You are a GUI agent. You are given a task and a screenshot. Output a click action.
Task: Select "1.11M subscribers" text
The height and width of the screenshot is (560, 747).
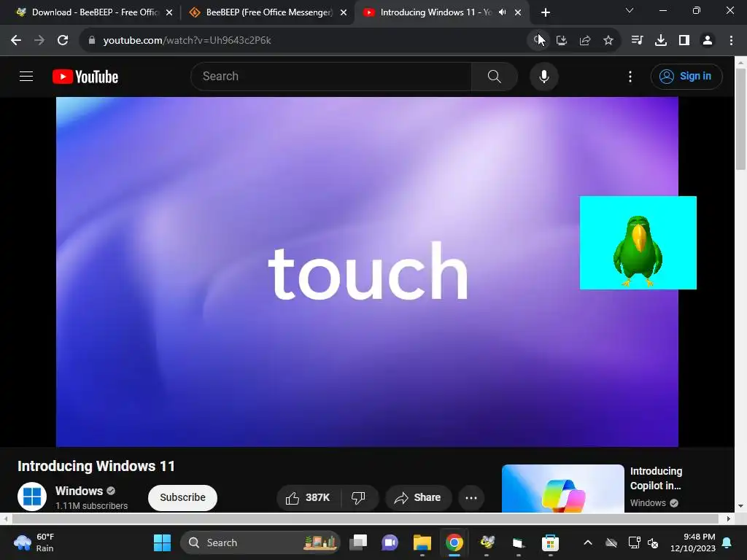tap(91, 506)
